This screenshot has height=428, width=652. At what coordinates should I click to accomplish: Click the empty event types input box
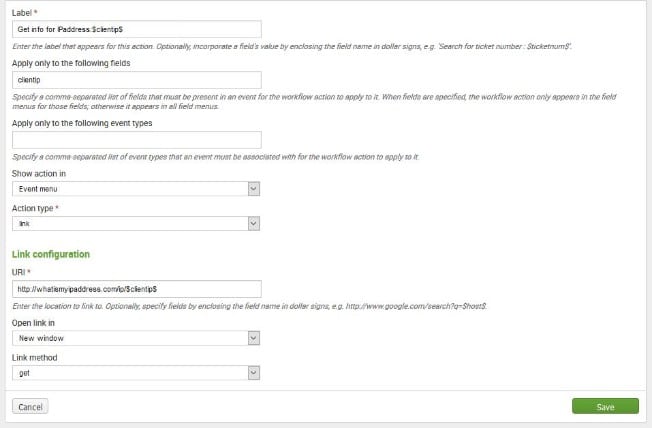[x=136, y=139]
